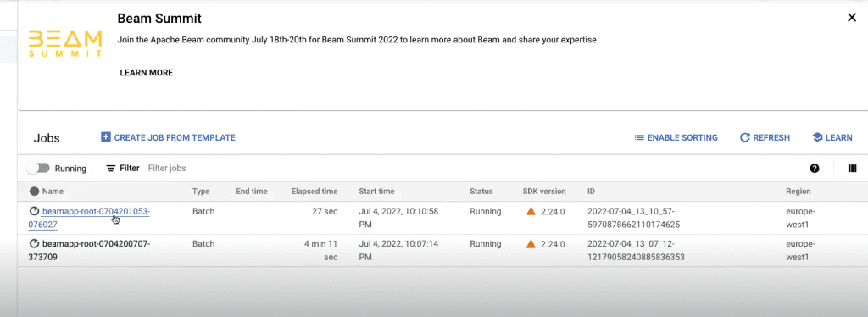868x317 pixels.
Task: Refresh the jobs list
Action: point(765,138)
